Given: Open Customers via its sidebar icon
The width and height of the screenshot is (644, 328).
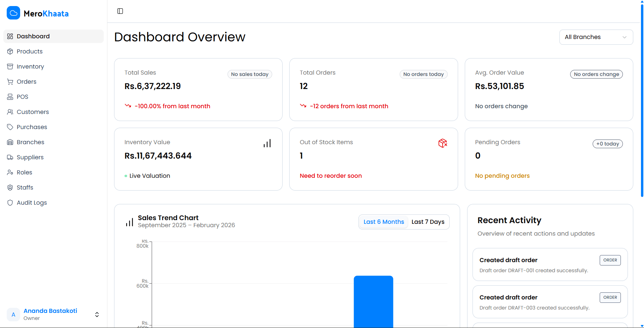Looking at the screenshot, I should (x=10, y=112).
